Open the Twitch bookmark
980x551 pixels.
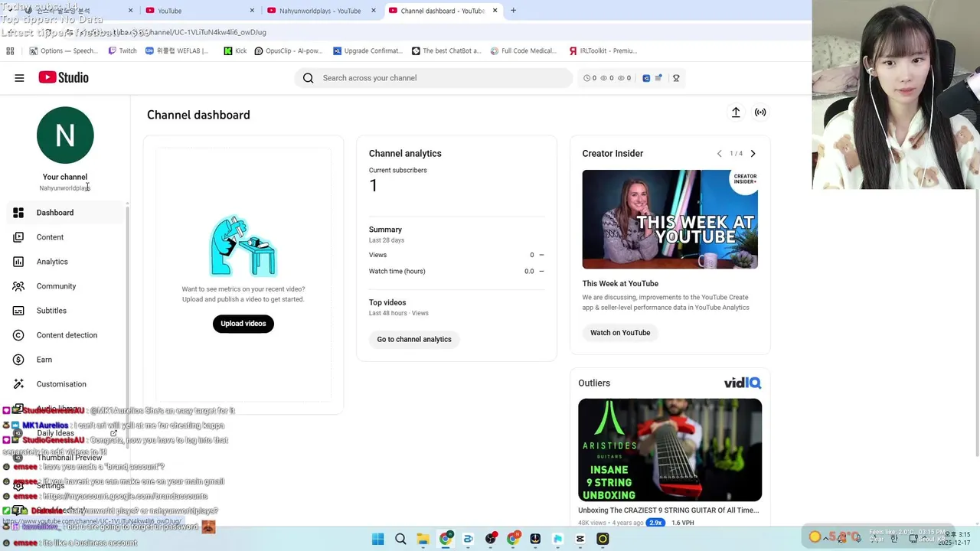[122, 51]
